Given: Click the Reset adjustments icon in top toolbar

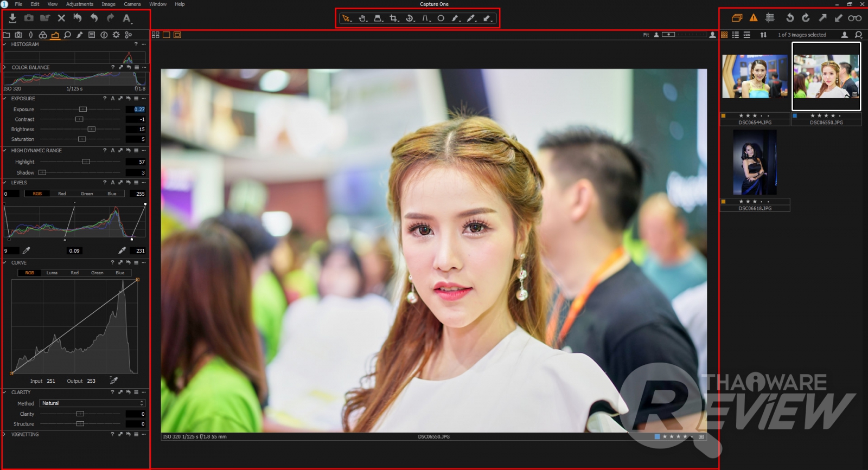Looking at the screenshot, I should point(78,18).
